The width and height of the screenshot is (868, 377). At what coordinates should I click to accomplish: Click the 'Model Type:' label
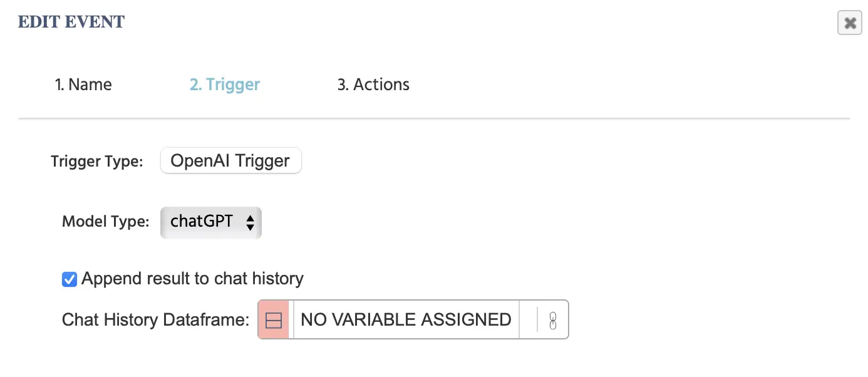(106, 222)
